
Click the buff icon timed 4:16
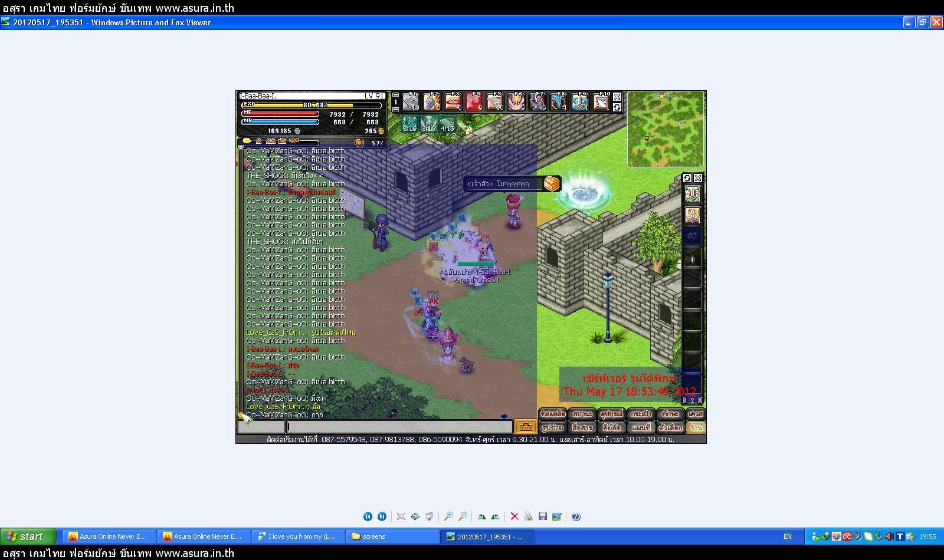click(x=448, y=123)
